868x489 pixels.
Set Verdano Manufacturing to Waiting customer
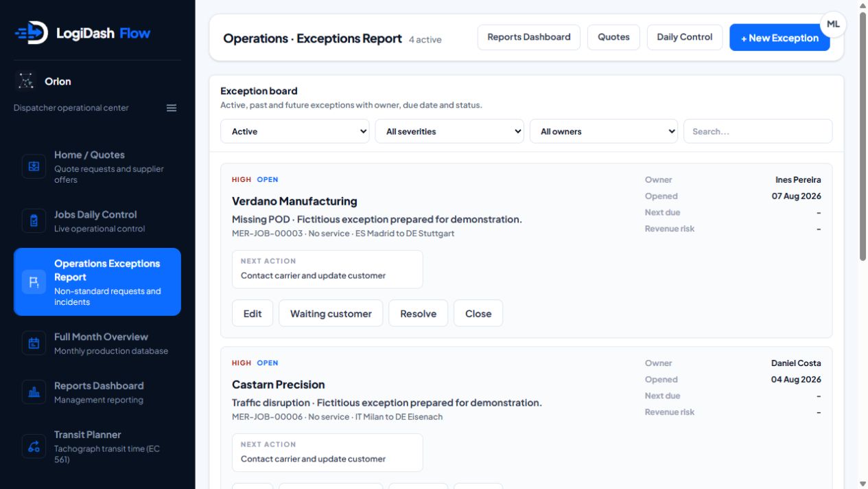331,313
